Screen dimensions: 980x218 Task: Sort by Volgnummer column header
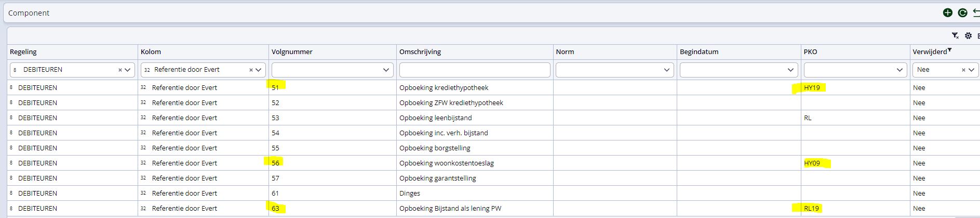tap(292, 52)
